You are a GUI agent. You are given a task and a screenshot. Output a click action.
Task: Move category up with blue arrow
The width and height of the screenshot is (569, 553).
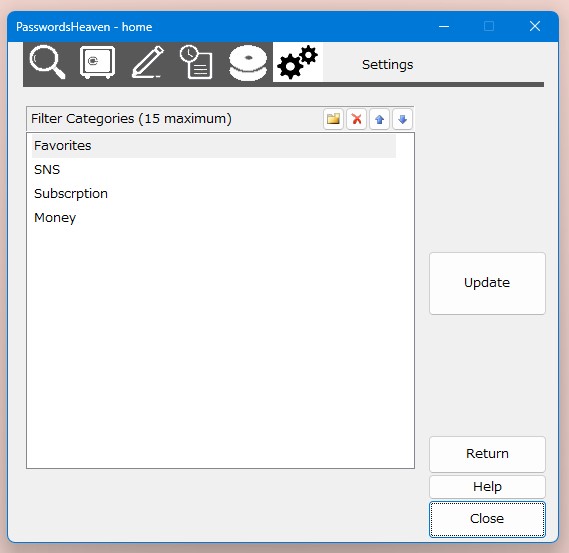point(380,119)
